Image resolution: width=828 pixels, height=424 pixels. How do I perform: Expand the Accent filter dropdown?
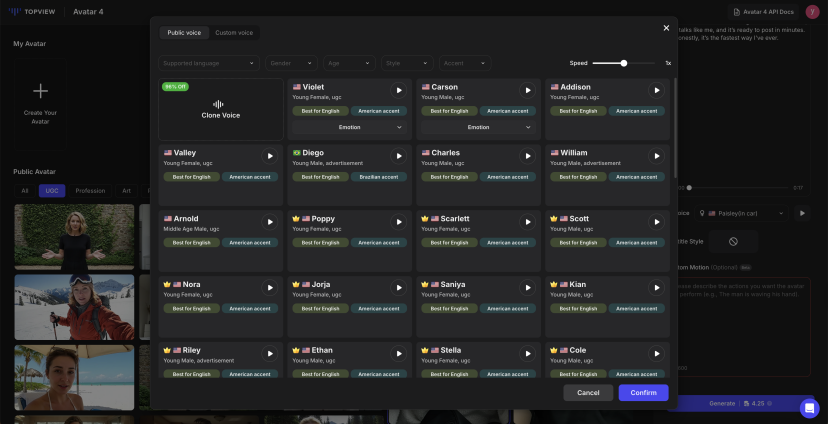465,63
